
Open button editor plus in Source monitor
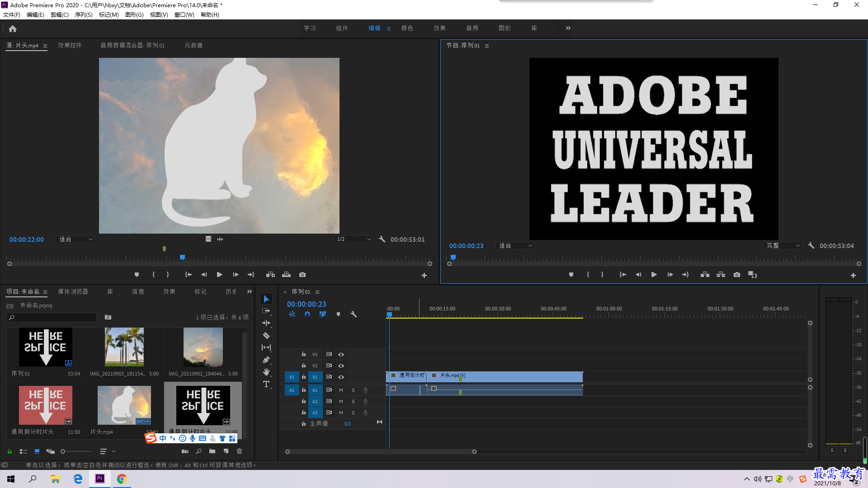[x=424, y=275]
